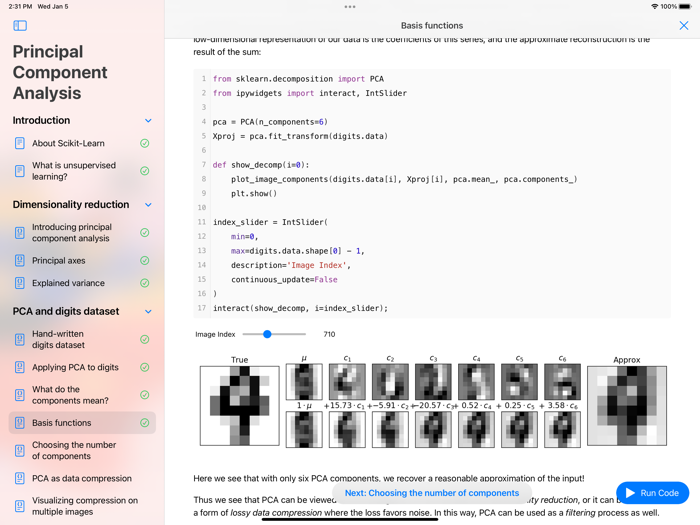Click the unsupervised learning page icon
The image size is (700, 525).
tap(20, 171)
